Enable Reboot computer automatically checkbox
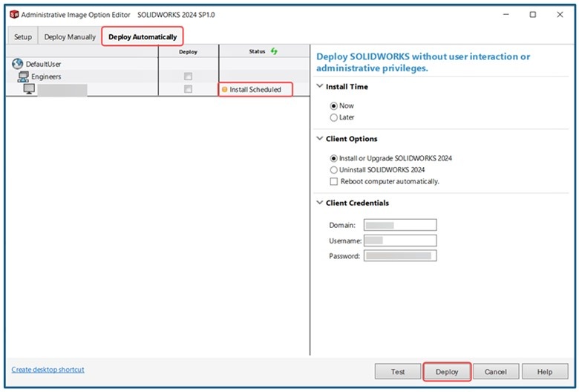This screenshot has height=392, width=579. [x=334, y=181]
